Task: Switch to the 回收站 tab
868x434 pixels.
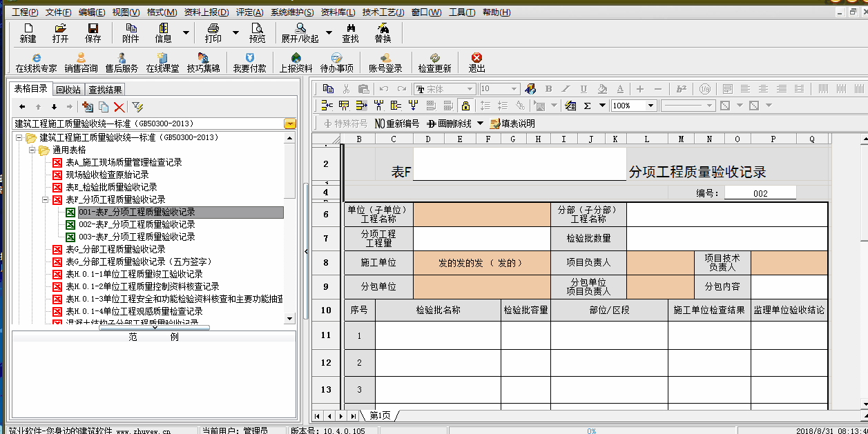Action: point(68,90)
